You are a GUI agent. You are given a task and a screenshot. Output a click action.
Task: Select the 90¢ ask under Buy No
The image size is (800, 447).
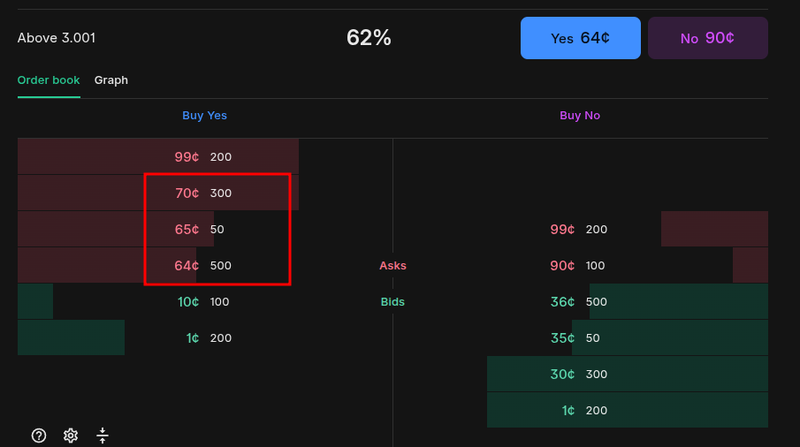pos(579,265)
